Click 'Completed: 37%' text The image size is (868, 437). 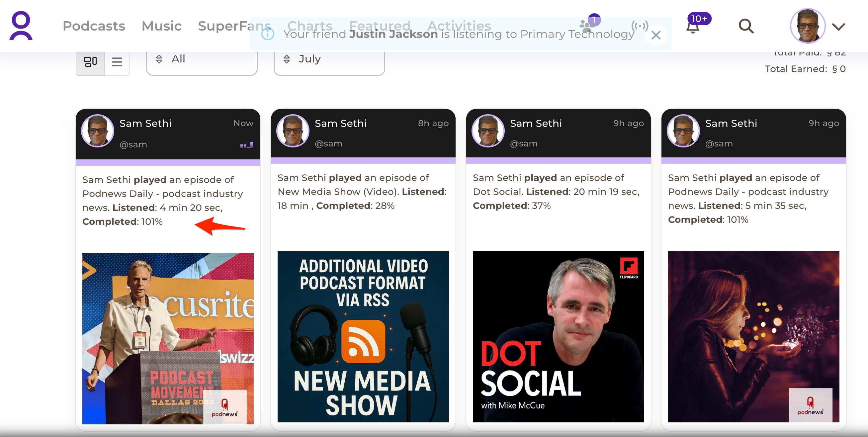pos(511,206)
